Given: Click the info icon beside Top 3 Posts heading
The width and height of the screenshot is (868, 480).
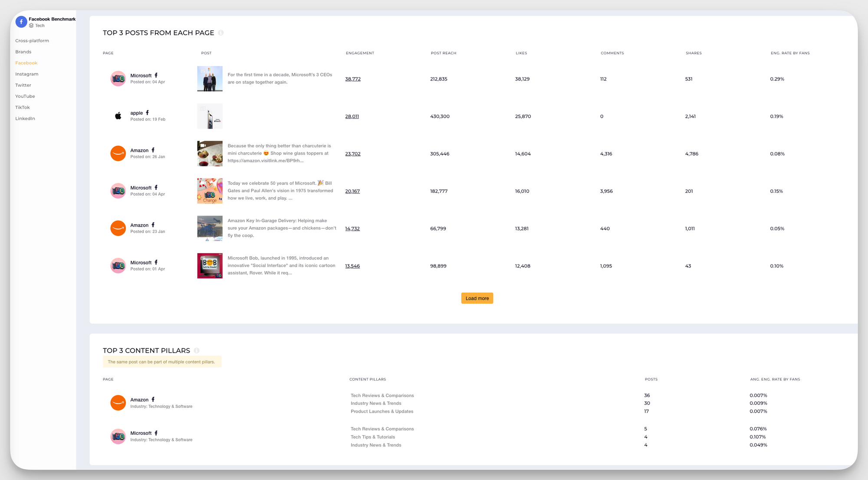Looking at the screenshot, I should tap(221, 33).
